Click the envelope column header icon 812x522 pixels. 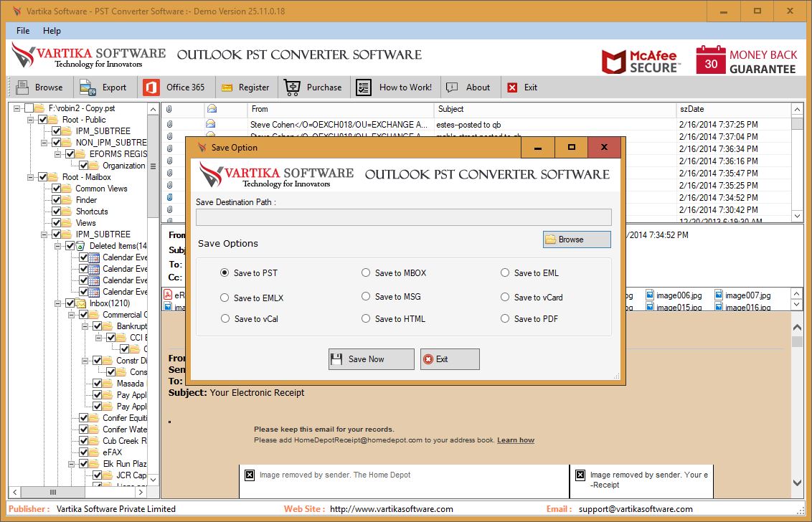click(212, 109)
